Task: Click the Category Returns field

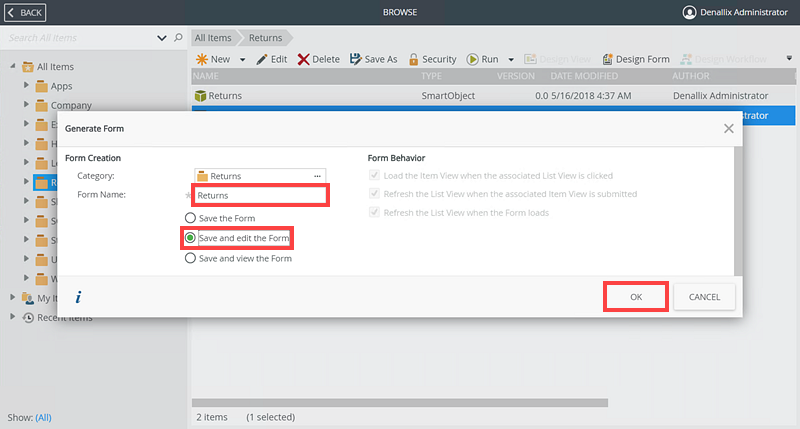Action: pyautogui.click(x=260, y=176)
